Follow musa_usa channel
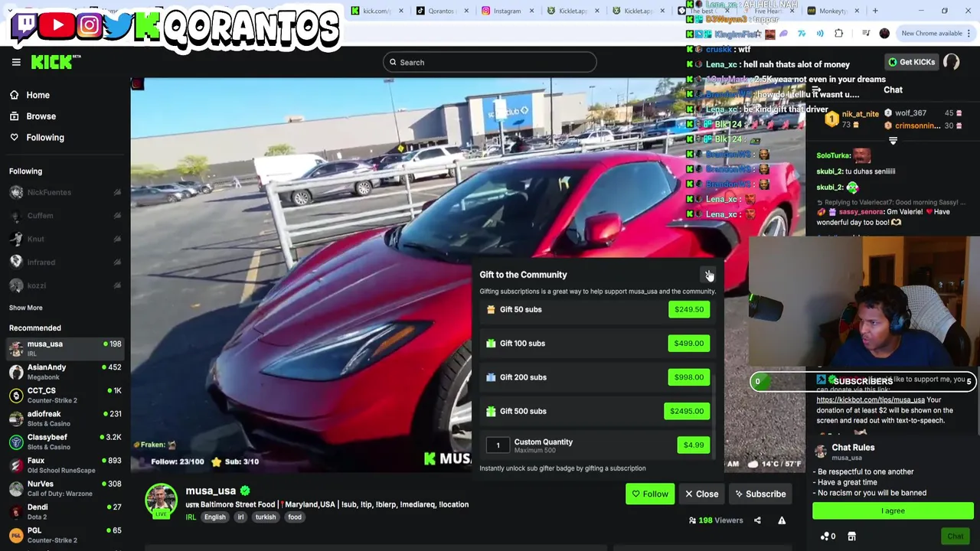The width and height of the screenshot is (980, 551). coord(649,494)
